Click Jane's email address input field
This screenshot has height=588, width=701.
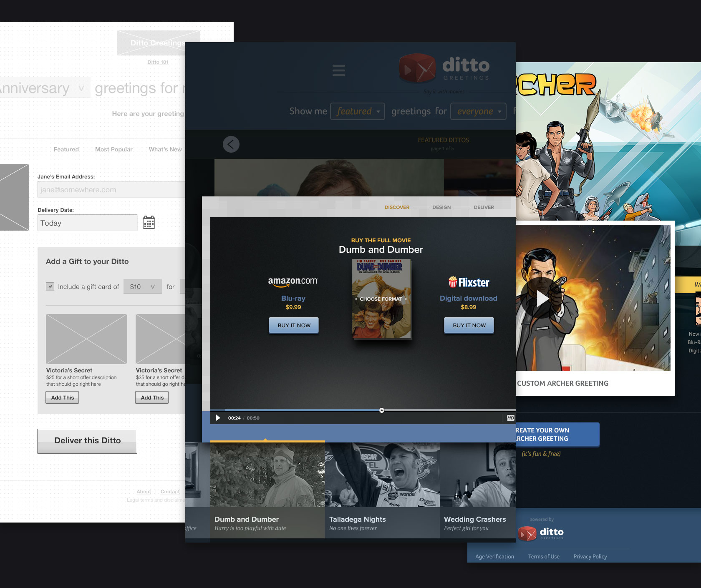[111, 190]
